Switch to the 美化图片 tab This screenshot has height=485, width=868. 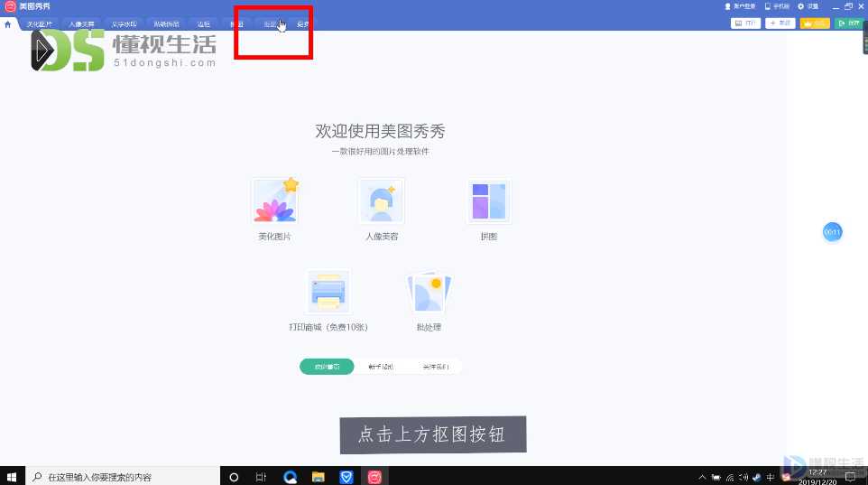point(40,24)
